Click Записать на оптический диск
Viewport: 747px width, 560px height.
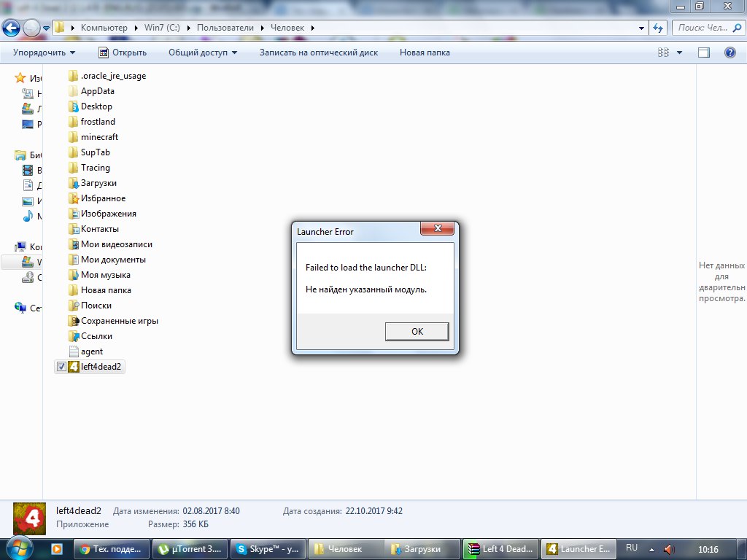(x=318, y=52)
